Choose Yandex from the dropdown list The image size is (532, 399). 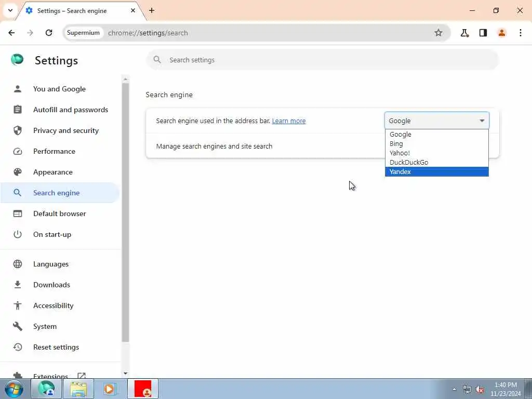[436, 171]
